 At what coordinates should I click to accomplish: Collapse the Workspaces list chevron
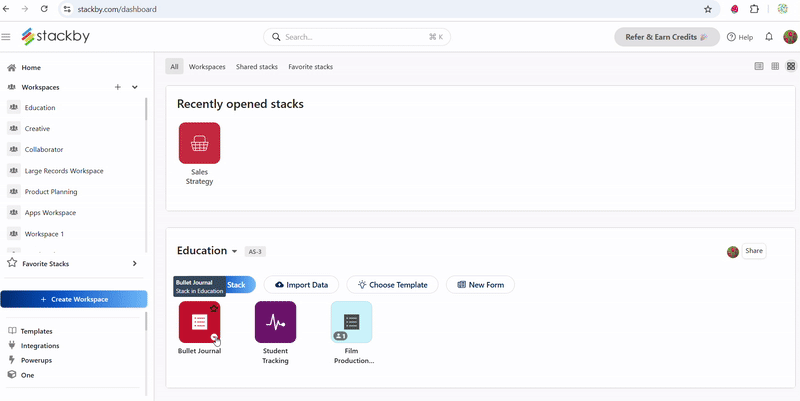(135, 87)
